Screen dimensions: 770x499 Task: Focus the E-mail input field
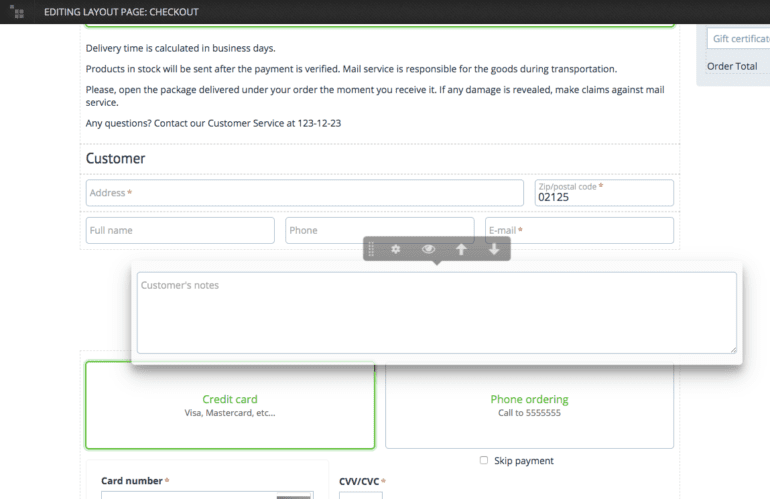[579, 230]
